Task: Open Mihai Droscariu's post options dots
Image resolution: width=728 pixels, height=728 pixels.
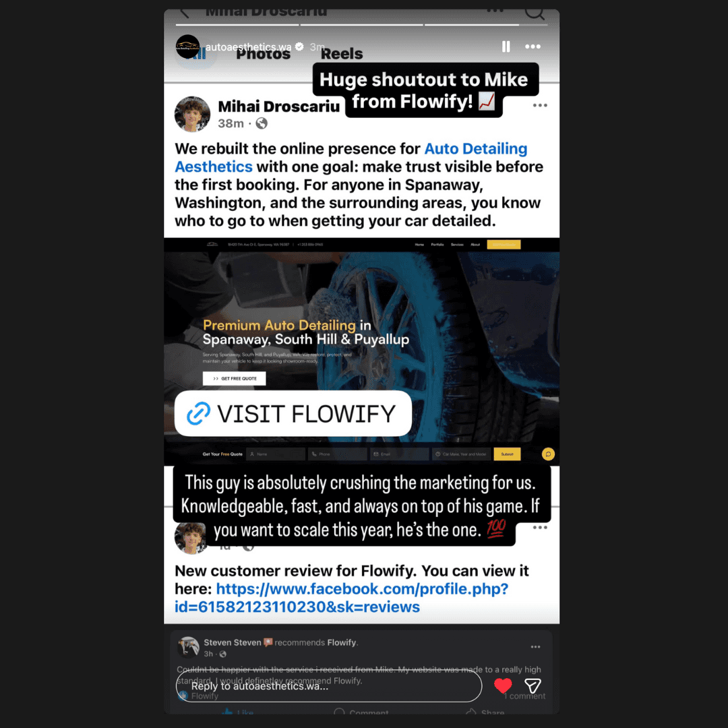Action: pyautogui.click(x=540, y=105)
